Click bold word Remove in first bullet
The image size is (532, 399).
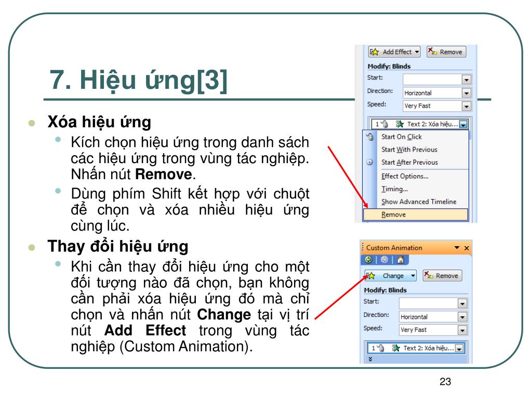click(x=164, y=174)
